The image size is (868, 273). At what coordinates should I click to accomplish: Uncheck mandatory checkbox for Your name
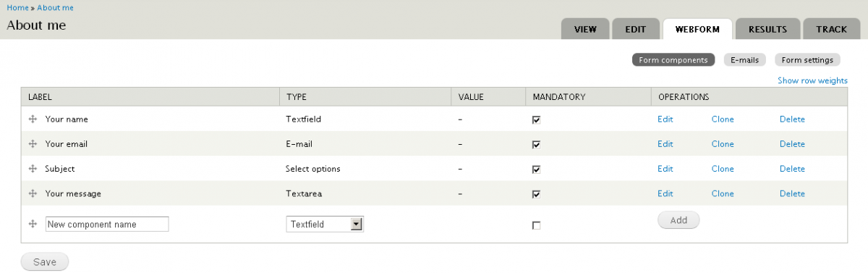pyautogui.click(x=536, y=120)
